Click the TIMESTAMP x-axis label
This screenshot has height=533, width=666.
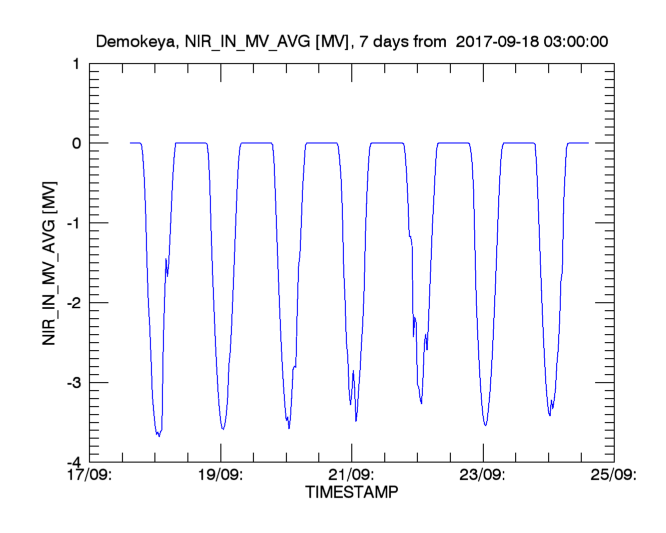pyautogui.click(x=352, y=493)
